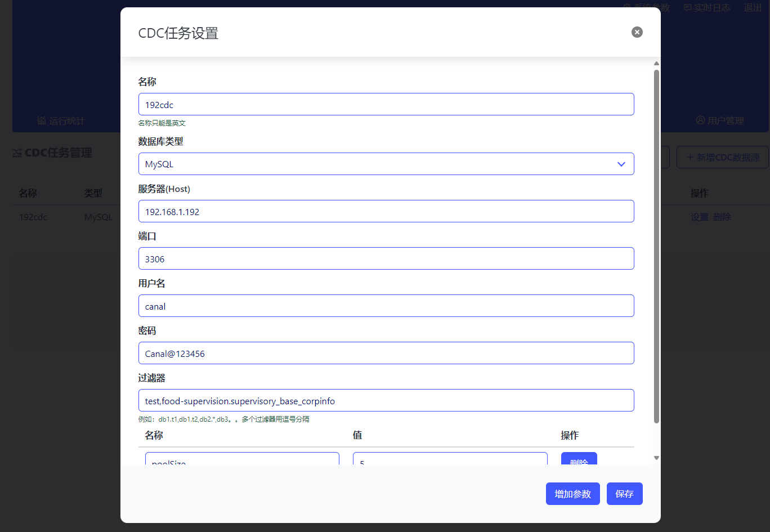
Task: Click the poolSize parameter name field
Action: [x=242, y=459]
